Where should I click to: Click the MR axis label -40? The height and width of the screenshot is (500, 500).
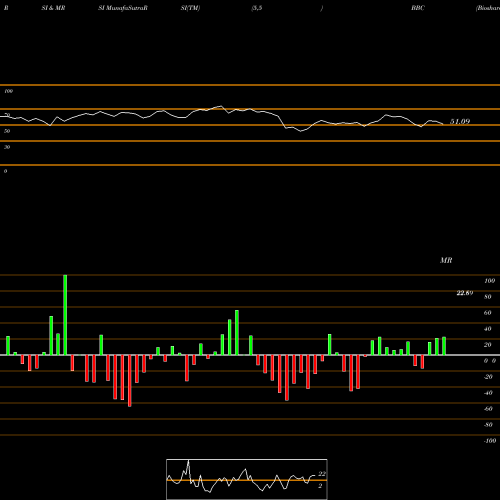pos(488,393)
